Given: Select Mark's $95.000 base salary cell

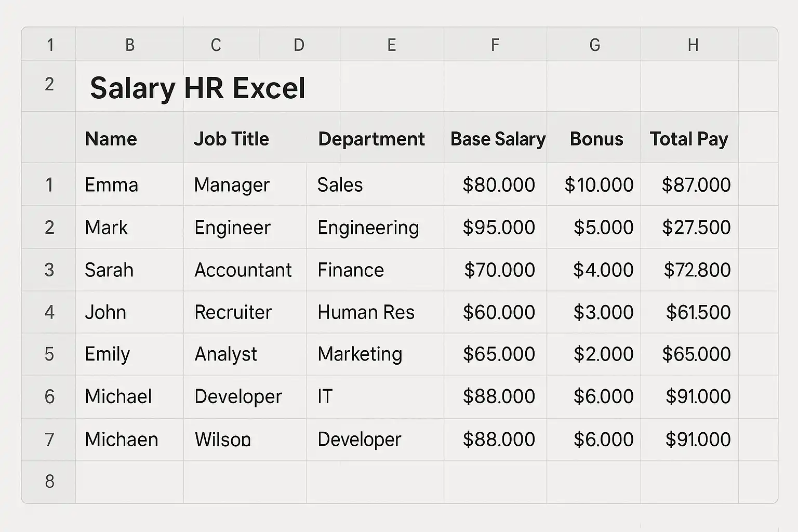Looking at the screenshot, I should (499, 228).
